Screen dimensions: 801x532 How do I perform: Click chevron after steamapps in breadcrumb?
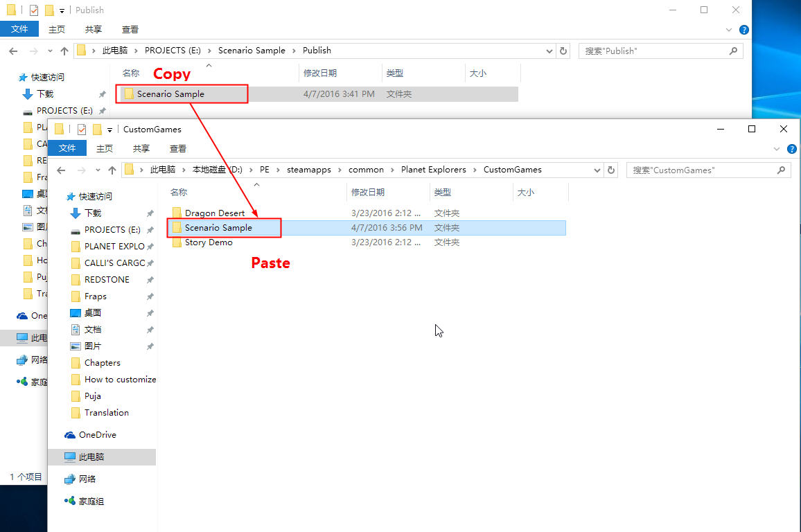point(340,170)
